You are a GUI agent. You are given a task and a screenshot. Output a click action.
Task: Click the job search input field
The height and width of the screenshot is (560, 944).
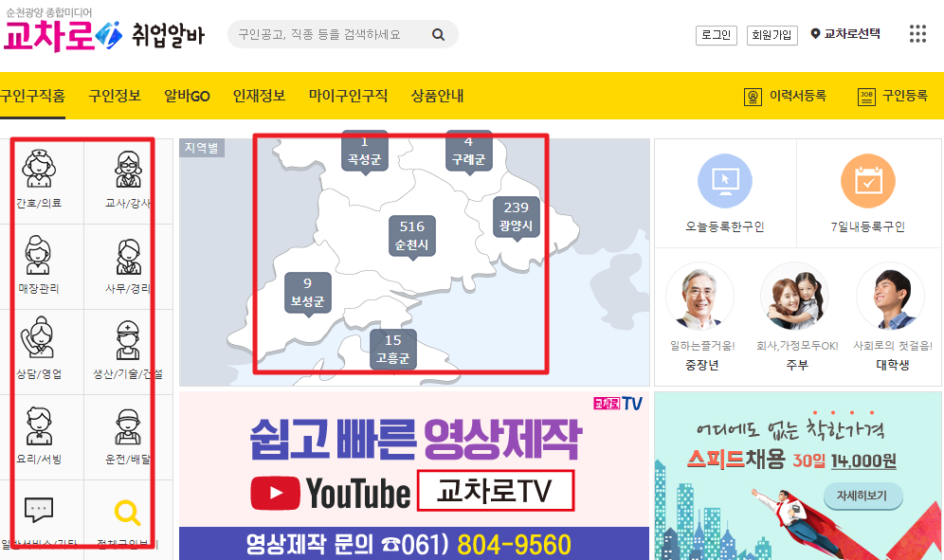click(332, 33)
